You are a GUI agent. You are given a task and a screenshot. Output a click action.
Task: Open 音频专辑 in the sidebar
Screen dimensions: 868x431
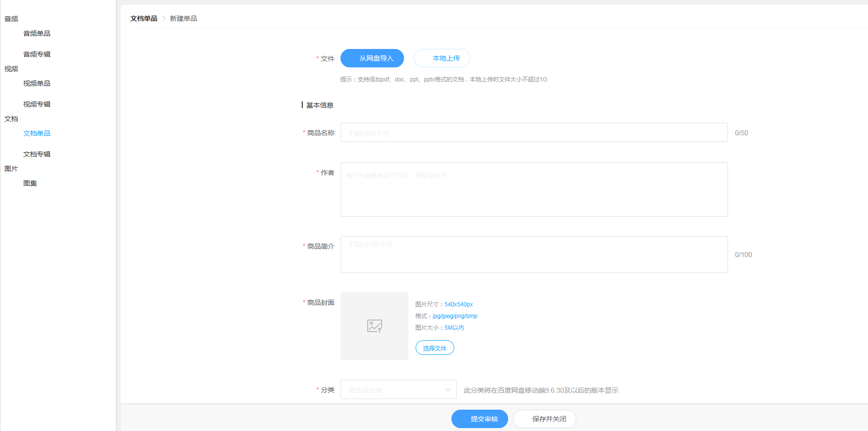click(x=37, y=54)
